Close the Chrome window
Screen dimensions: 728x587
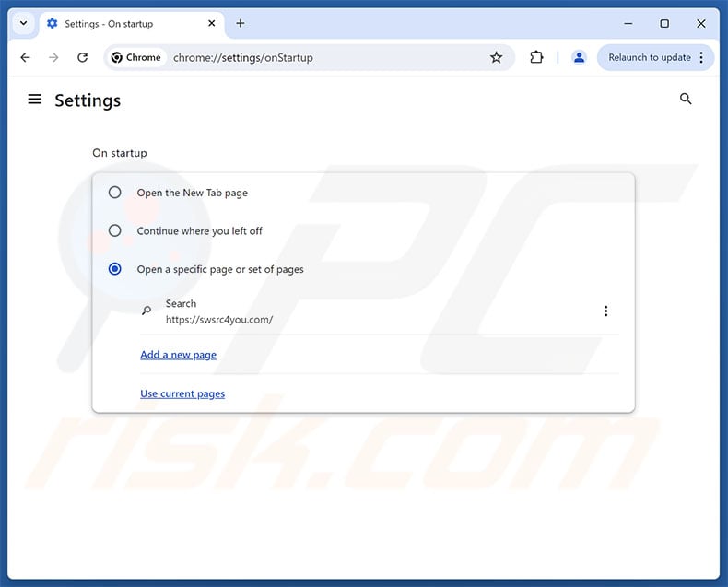coord(701,23)
